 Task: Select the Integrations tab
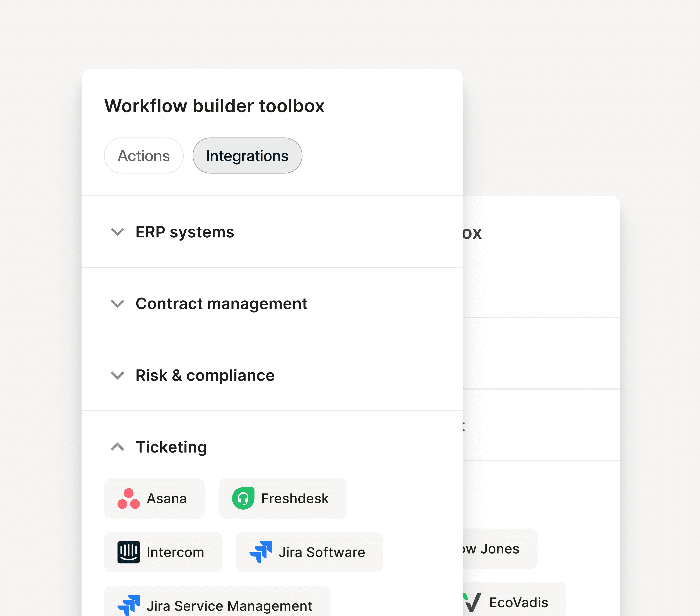pos(247,156)
